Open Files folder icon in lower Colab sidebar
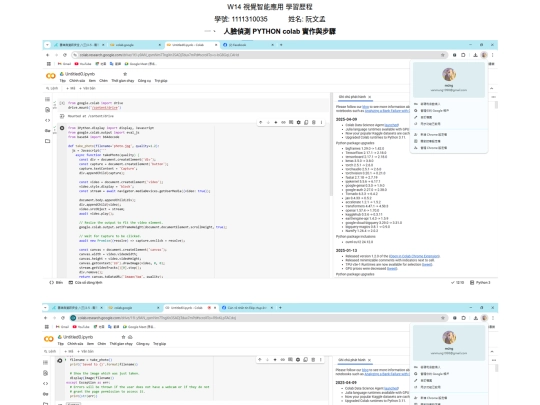This screenshot has width=540, height=405. 46,403
